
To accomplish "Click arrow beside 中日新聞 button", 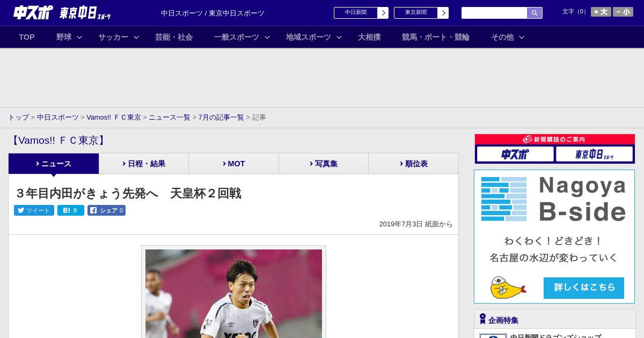I will (383, 13).
